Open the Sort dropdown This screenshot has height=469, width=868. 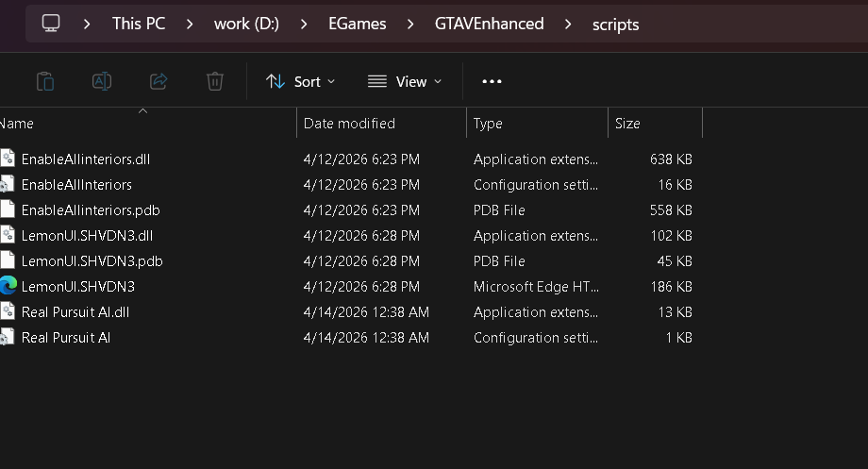pos(301,81)
